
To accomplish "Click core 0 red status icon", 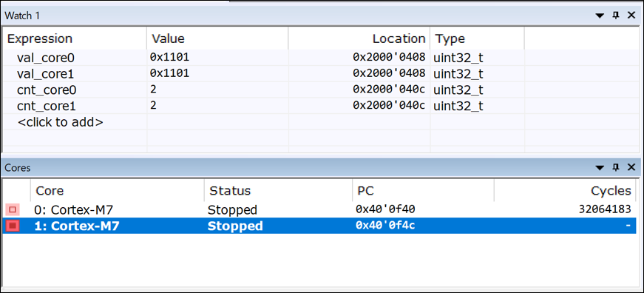I will tap(13, 209).
